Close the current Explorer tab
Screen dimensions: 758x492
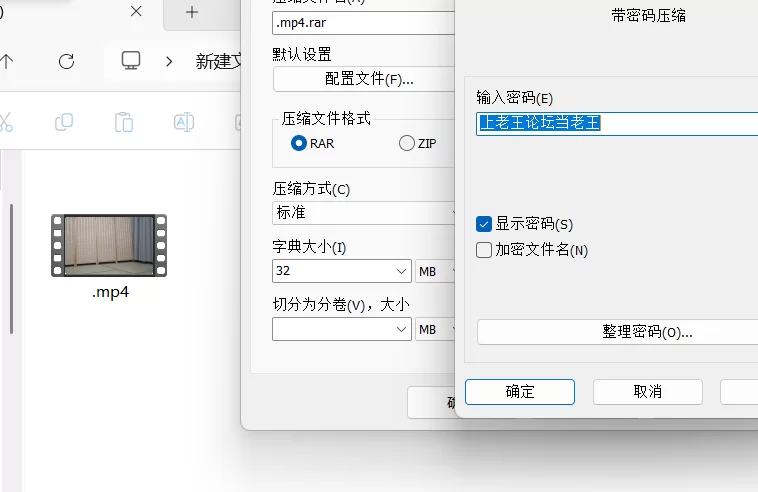137,12
